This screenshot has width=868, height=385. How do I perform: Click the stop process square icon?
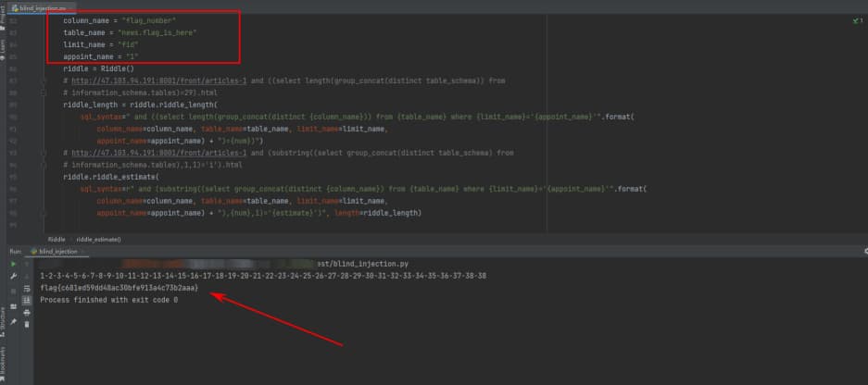point(13,292)
